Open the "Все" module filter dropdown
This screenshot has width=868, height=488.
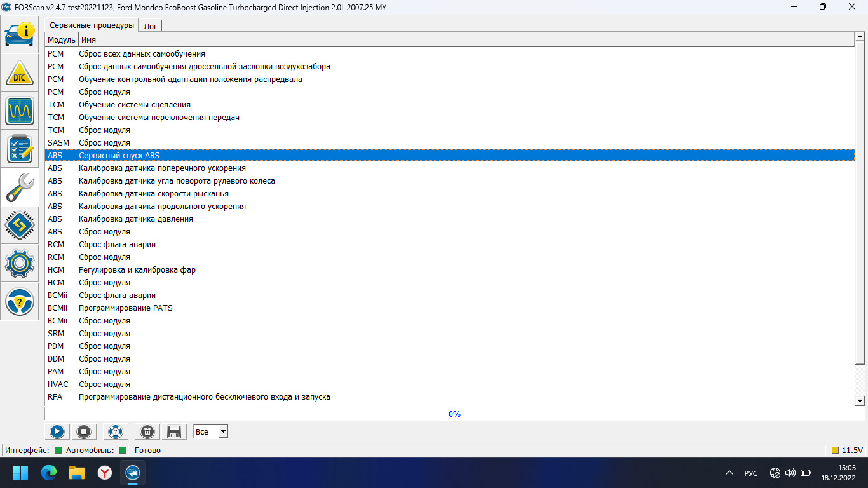211,432
